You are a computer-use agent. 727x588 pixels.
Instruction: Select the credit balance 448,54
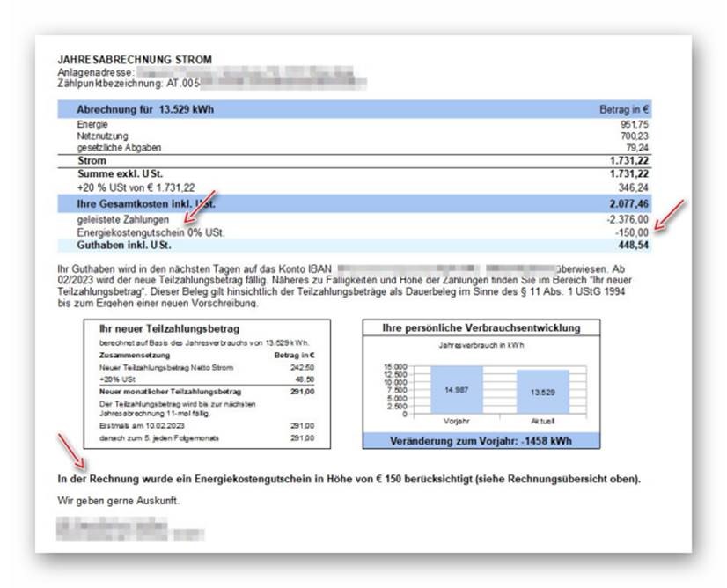[634, 246]
